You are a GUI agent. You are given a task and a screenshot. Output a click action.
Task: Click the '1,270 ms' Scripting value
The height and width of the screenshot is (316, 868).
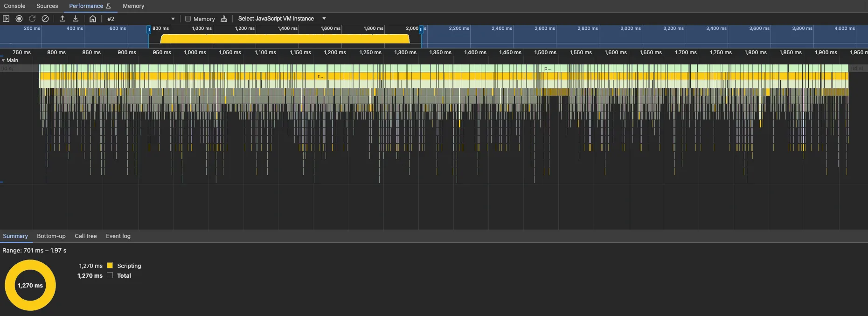[90, 266]
